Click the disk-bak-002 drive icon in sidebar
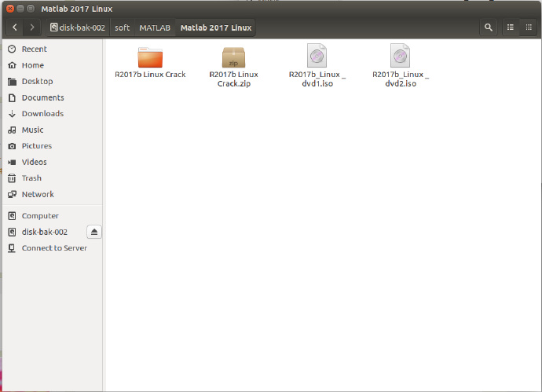Image resolution: width=542 pixels, height=392 pixels. 12,232
